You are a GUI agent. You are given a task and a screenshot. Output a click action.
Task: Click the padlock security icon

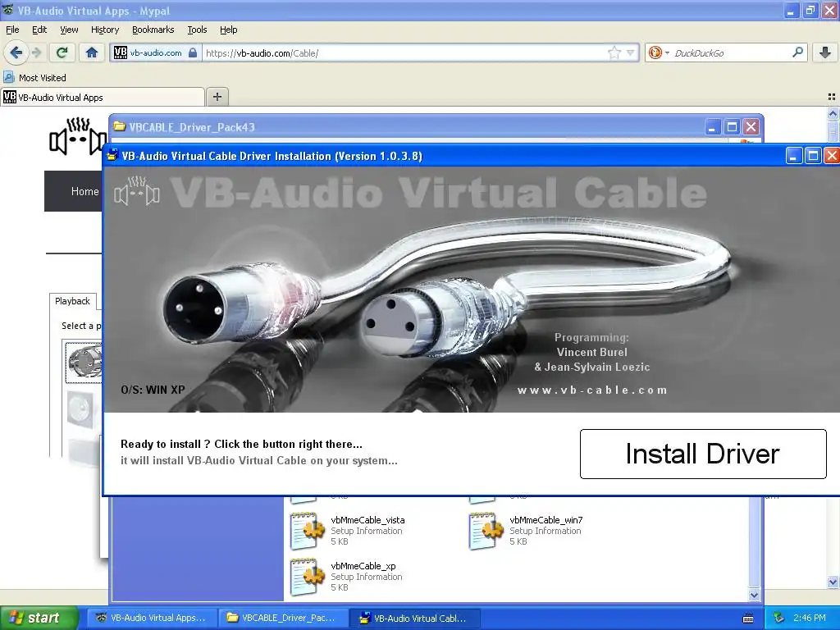(193, 52)
